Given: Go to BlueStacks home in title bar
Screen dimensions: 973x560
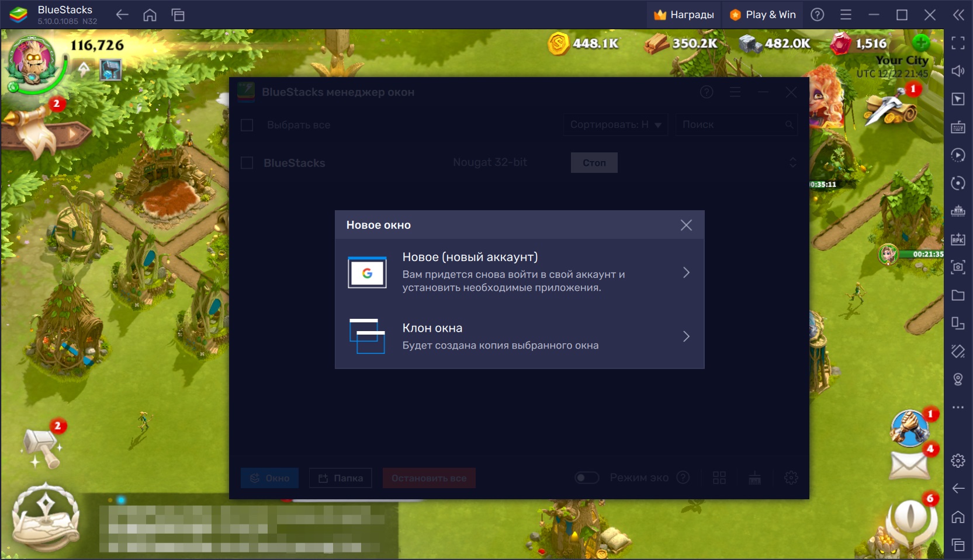Looking at the screenshot, I should tap(150, 15).
